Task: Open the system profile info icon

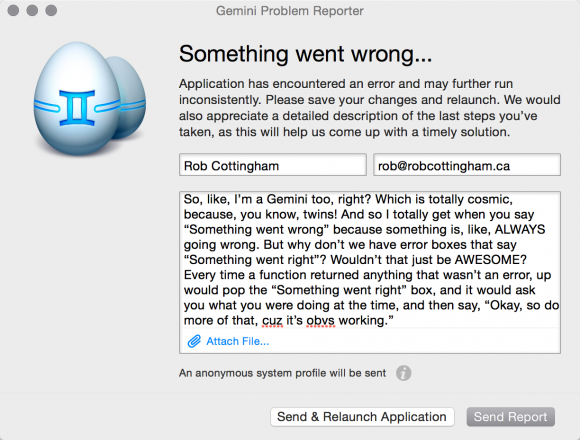Action: click(x=403, y=373)
